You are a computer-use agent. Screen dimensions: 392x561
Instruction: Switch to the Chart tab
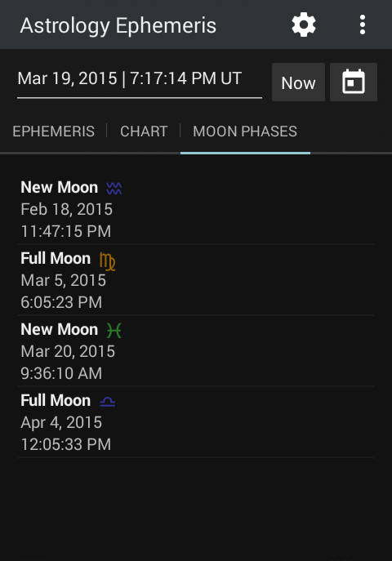coord(144,131)
